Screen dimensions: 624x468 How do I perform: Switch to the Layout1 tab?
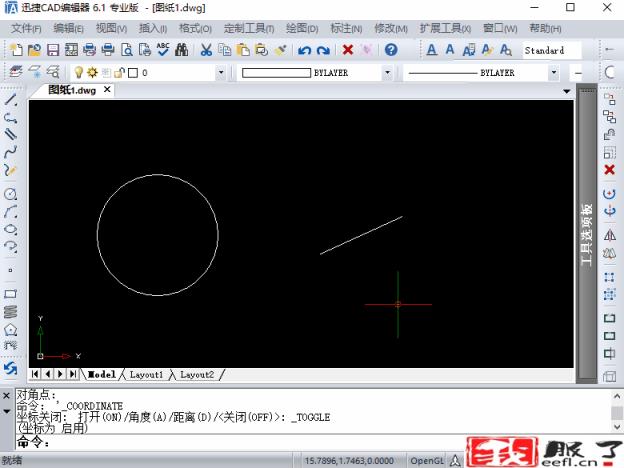(146, 374)
